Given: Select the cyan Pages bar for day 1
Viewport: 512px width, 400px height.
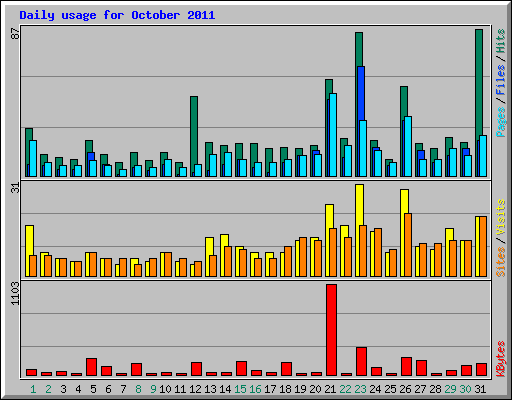Looking at the screenshot, I should pyautogui.click(x=33, y=158).
